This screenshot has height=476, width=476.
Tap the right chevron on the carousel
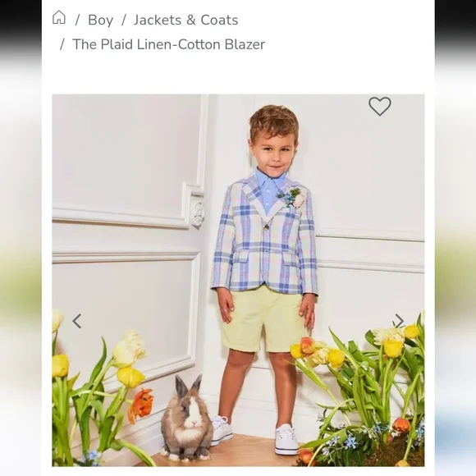tap(399, 321)
